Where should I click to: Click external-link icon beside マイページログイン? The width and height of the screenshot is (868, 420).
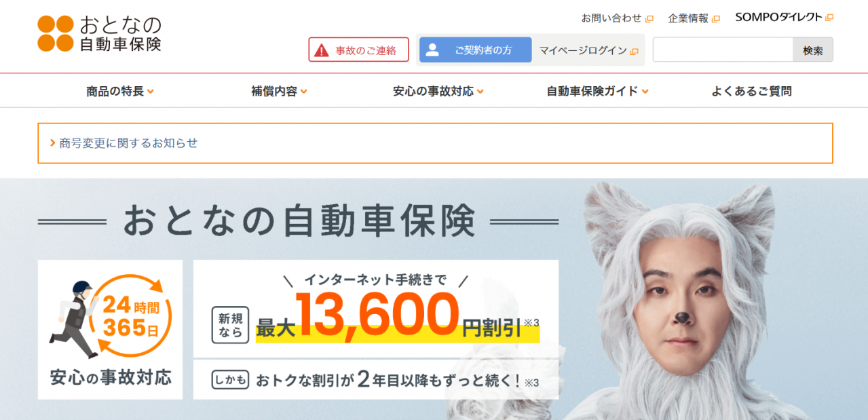634,51
